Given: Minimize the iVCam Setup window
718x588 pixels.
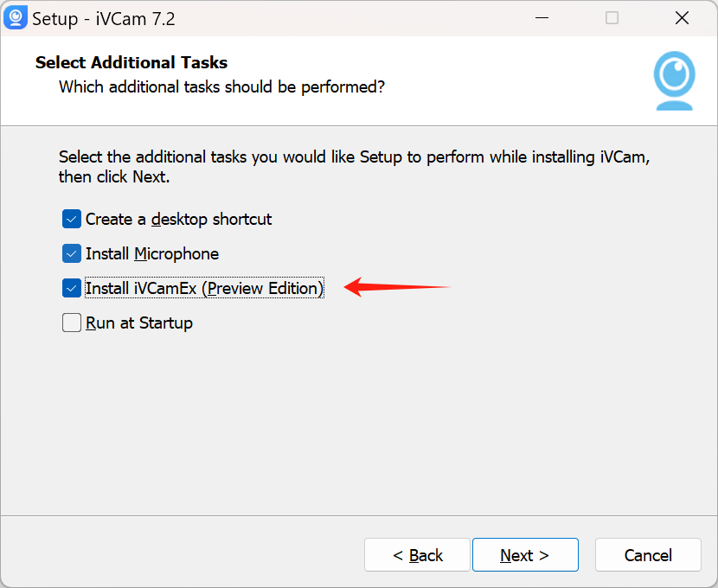Looking at the screenshot, I should (542, 18).
